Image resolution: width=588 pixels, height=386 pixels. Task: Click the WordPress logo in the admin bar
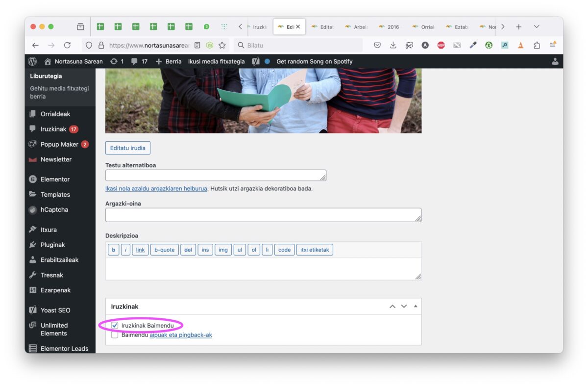point(32,61)
